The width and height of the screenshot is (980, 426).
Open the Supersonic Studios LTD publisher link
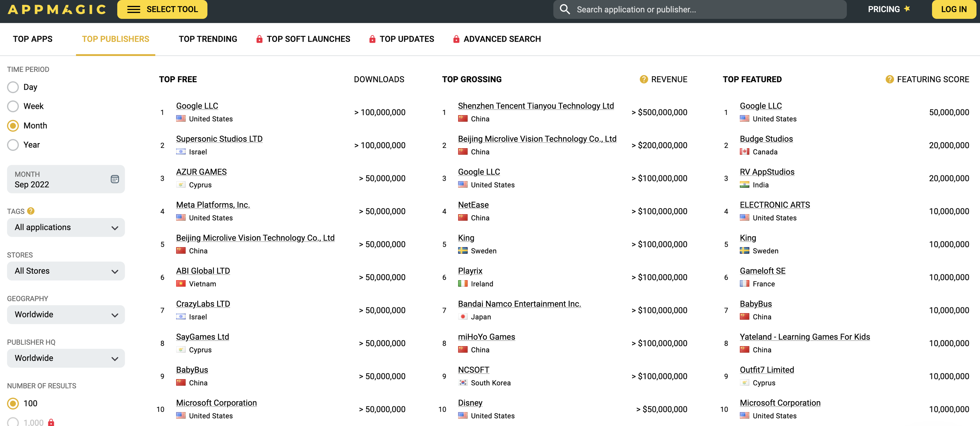pos(219,139)
